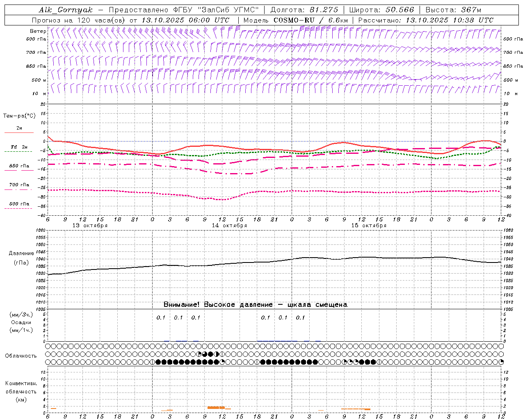Select 1060 on the left pressure axis
The height and width of the screenshot is (420, 525).
[x=41, y=231]
